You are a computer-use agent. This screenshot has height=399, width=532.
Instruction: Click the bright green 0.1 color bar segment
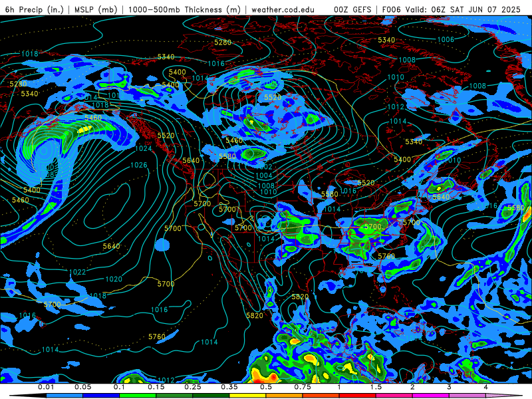click(138, 396)
